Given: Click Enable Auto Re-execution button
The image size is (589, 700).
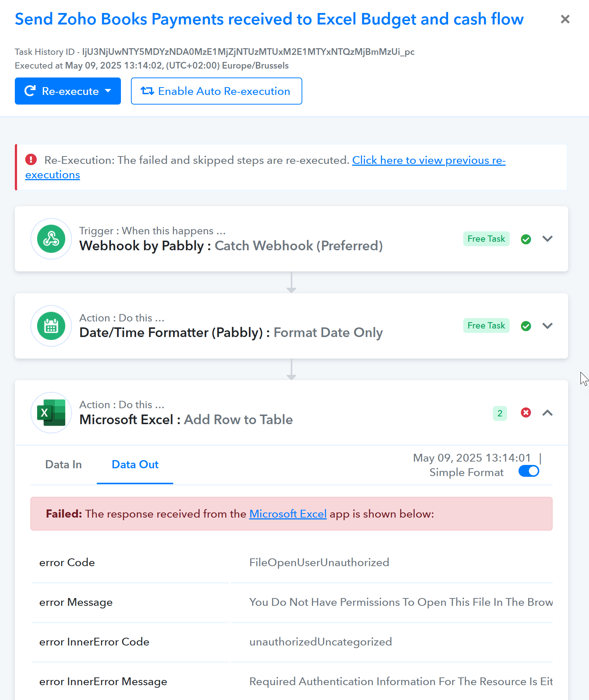Looking at the screenshot, I should pyautogui.click(x=217, y=91).
